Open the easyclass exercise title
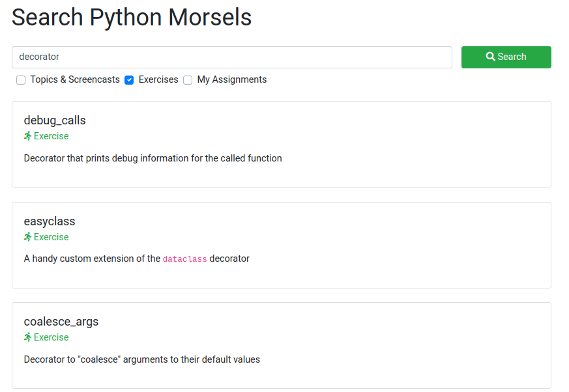Image resolution: width=569 pixels, height=392 pixels. tap(50, 221)
